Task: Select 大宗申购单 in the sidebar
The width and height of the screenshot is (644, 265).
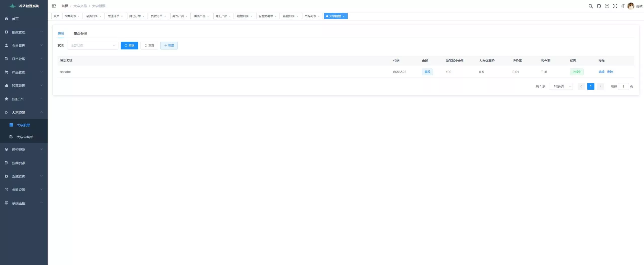Action: [x=25, y=137]
